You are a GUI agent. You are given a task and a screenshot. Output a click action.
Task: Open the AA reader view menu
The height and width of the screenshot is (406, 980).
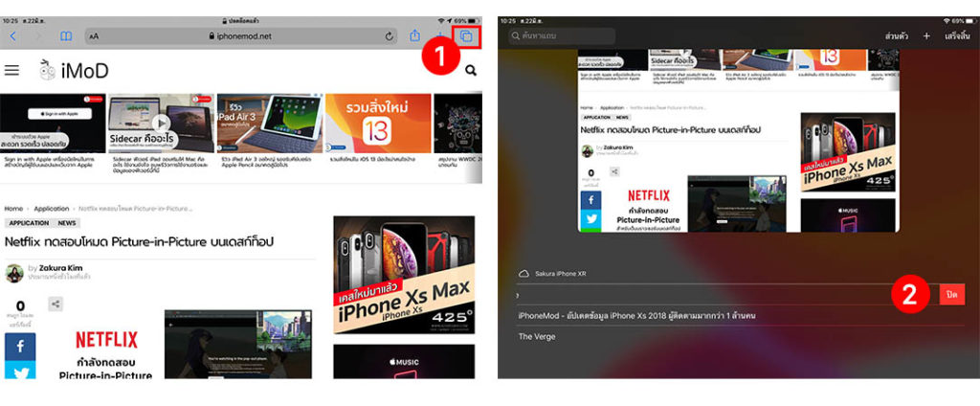click(x=94, y=36)
